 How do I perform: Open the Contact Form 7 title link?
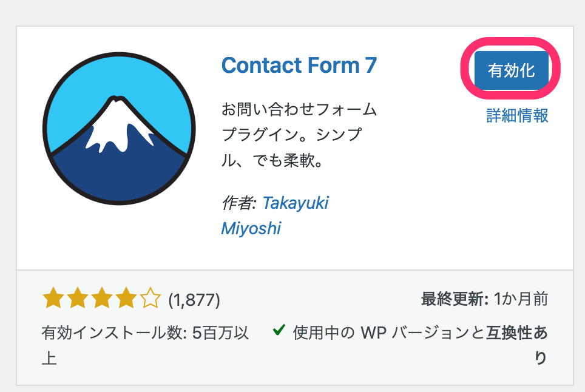point(299,65)
